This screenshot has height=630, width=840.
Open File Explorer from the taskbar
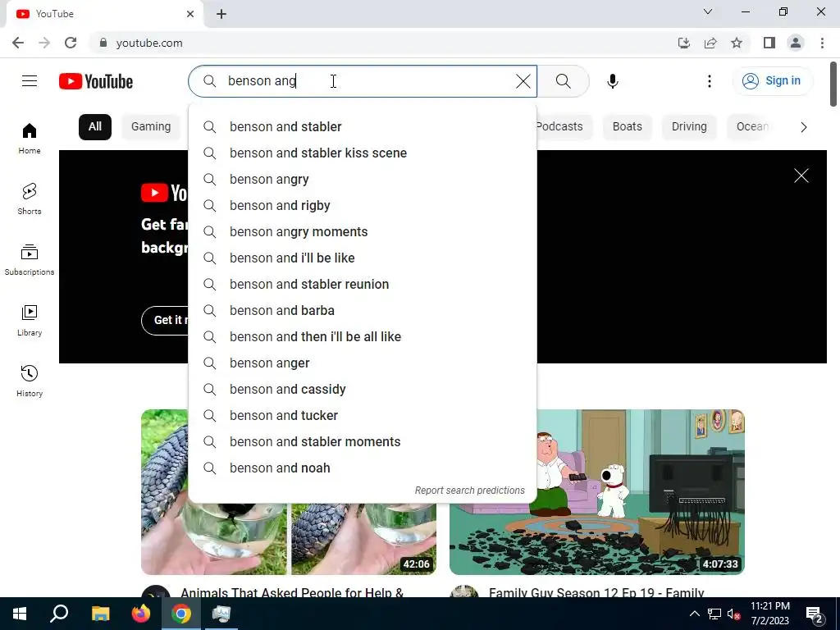[x=100, y=614]
